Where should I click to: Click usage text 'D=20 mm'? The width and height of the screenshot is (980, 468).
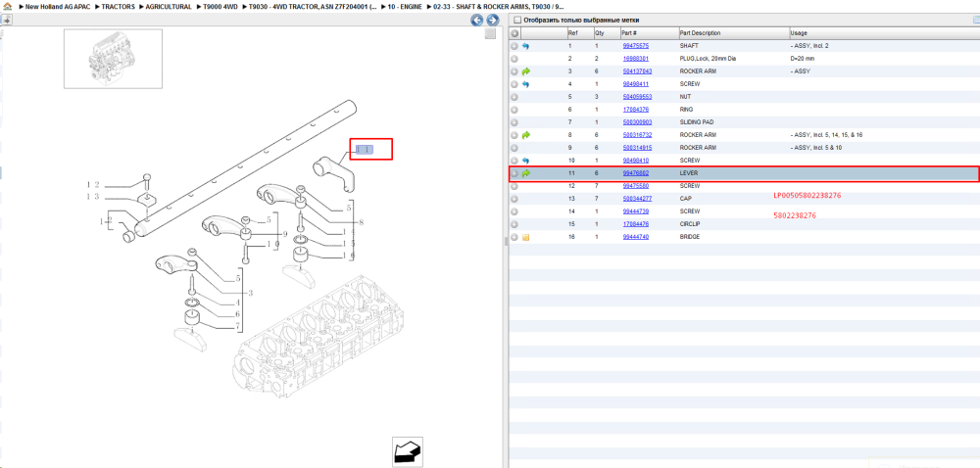coord(803,59)
